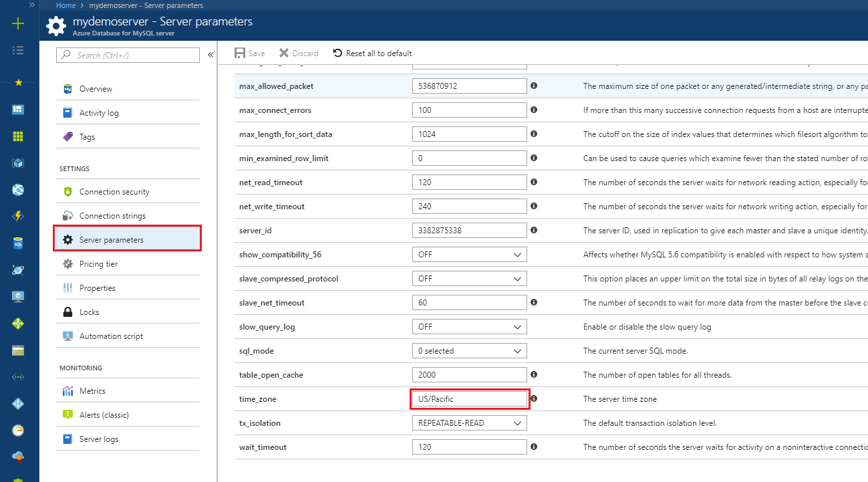This screenshot has width=868, height=482.
Task: Click the server_id value field
Action: (470, 231)
